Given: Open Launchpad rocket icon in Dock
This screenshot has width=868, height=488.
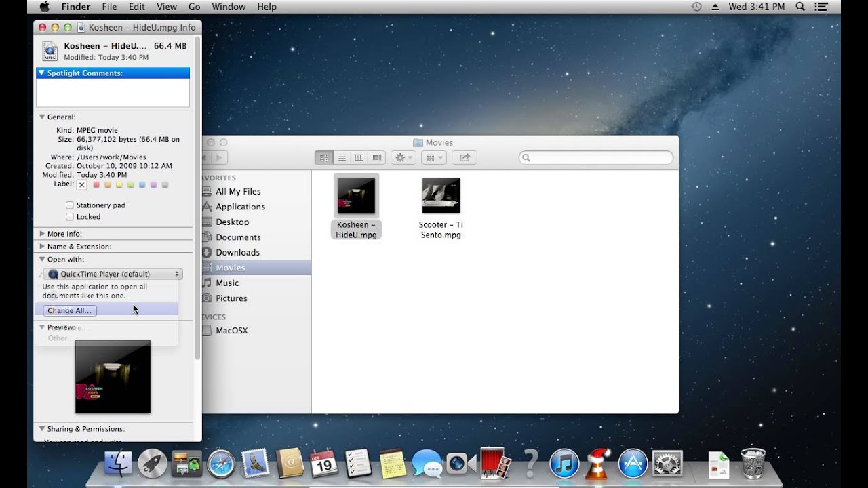Looking at the screenshot, I should (153, 464).
